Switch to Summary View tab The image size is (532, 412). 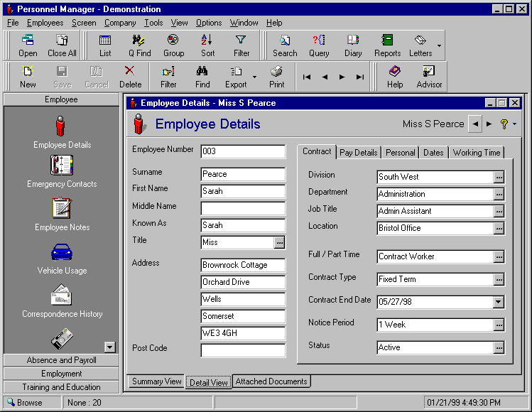coord(157,381)
